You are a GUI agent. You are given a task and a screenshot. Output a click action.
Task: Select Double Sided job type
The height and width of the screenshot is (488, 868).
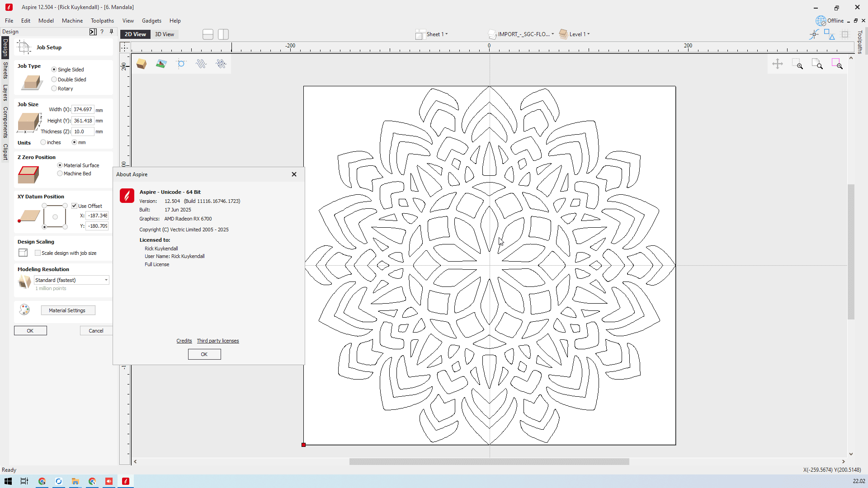click(x=54, y=80)
